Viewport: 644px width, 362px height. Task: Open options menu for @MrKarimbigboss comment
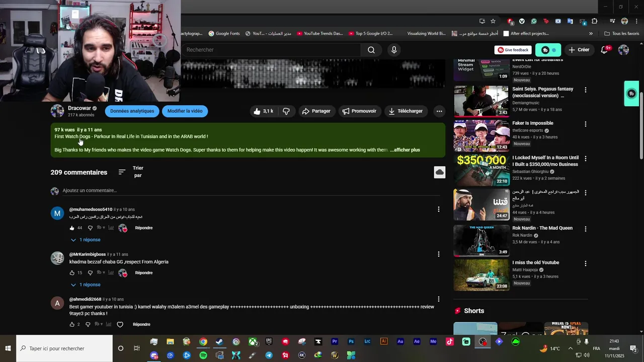439,254
